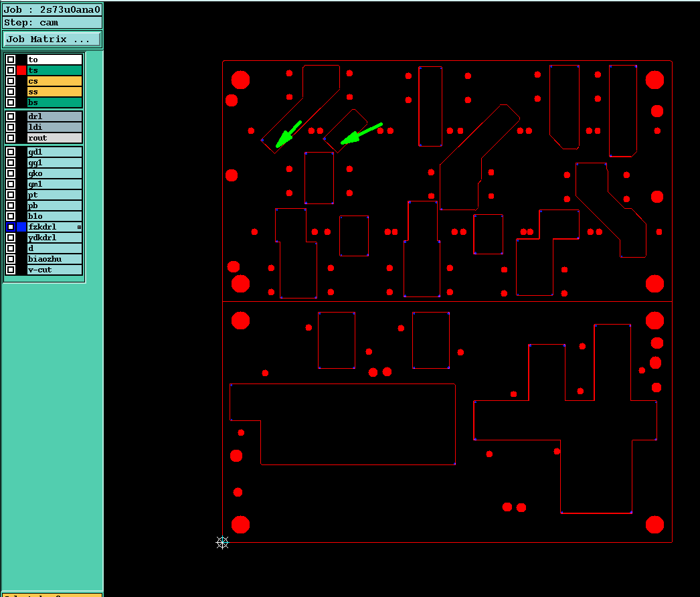Toggle the checkbox for layer bs

pyautogui.click(x=11, y=102)
